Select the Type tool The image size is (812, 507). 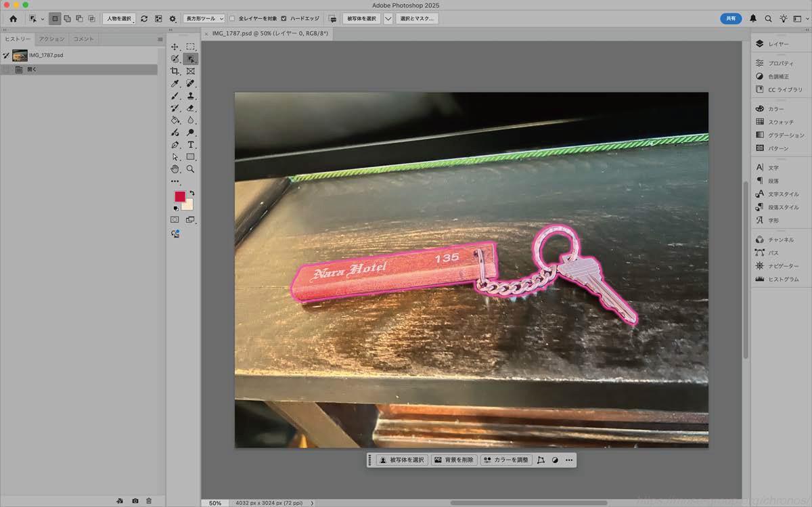click(x=191, y=144)
